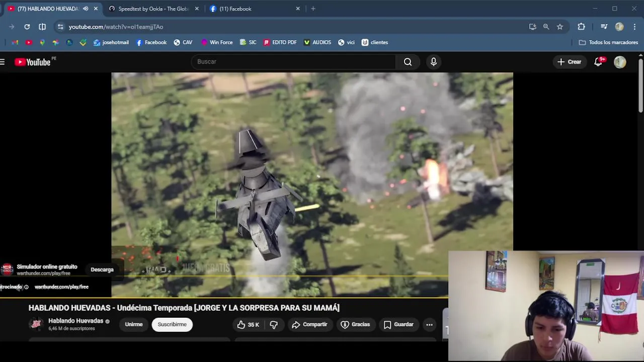The image size is (644, 362).
Task: Open CAV bookmark
Action: [183, 42]
